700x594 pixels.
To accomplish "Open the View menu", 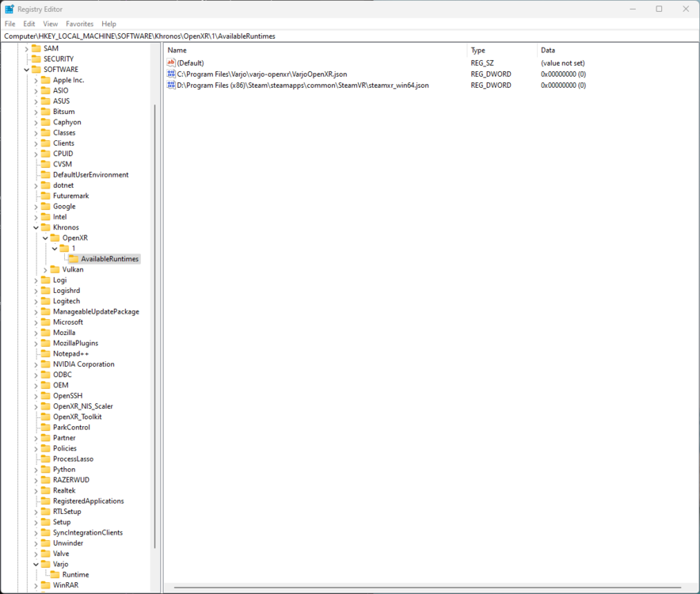I will (x=51, y=24).
